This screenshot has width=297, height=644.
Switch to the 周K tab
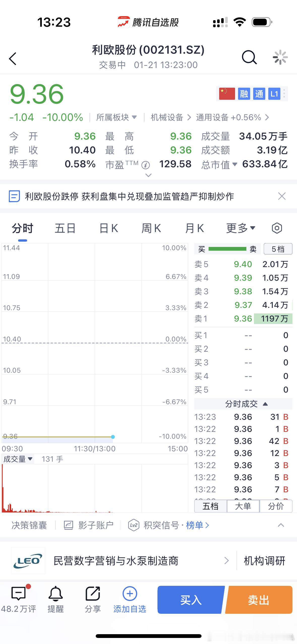pos(151,228)
